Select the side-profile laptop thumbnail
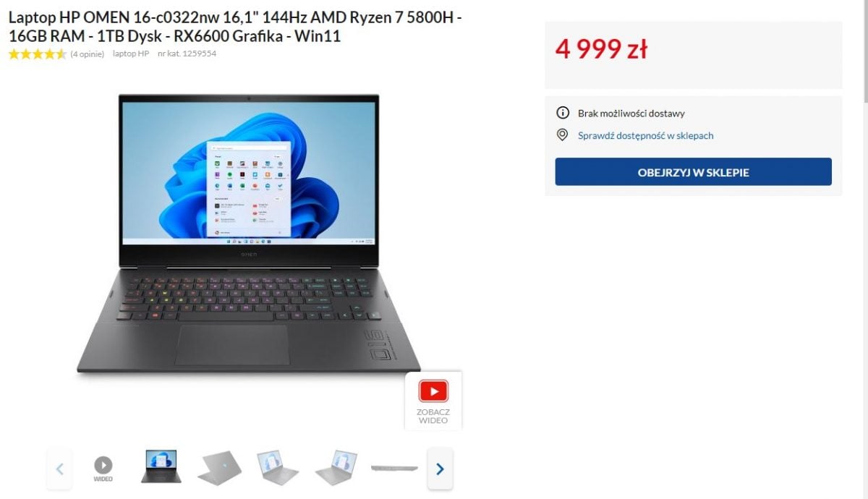 point(394,468)
